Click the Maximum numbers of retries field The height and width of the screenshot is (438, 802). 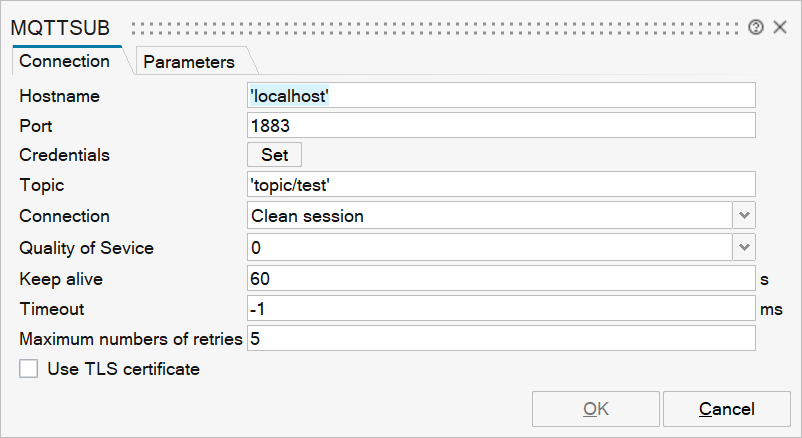[500, 339]
